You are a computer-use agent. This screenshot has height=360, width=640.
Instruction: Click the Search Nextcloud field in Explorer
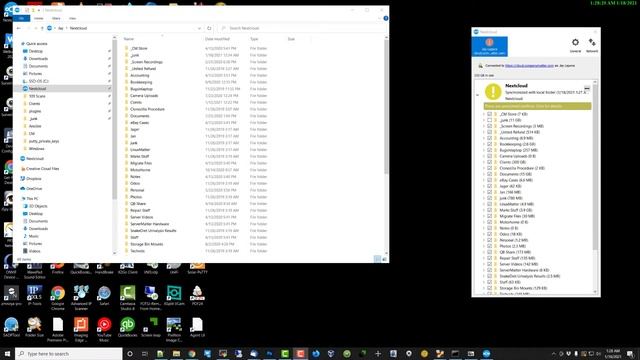pos(301,28)
